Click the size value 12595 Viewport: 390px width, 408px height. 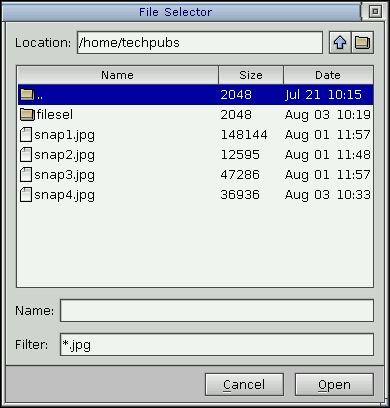(240, 155)
